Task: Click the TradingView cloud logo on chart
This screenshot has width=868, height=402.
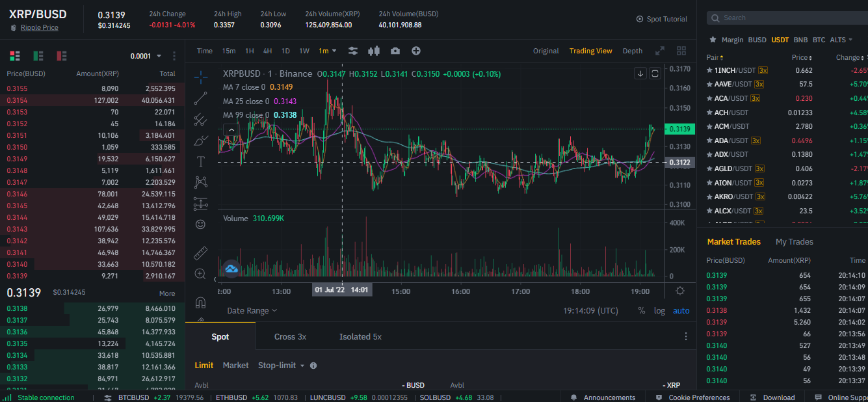Action: tap(231, 268)
